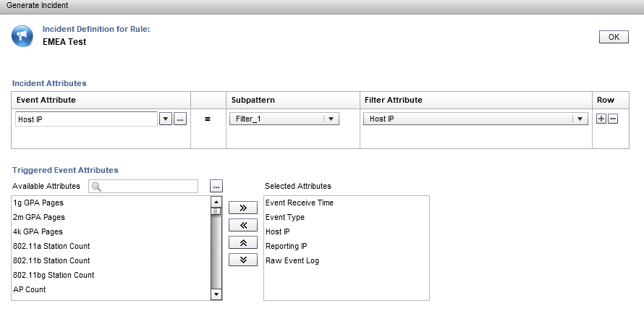Click the OK button
This screenshot has width=644, height=319.
(614, 37)
